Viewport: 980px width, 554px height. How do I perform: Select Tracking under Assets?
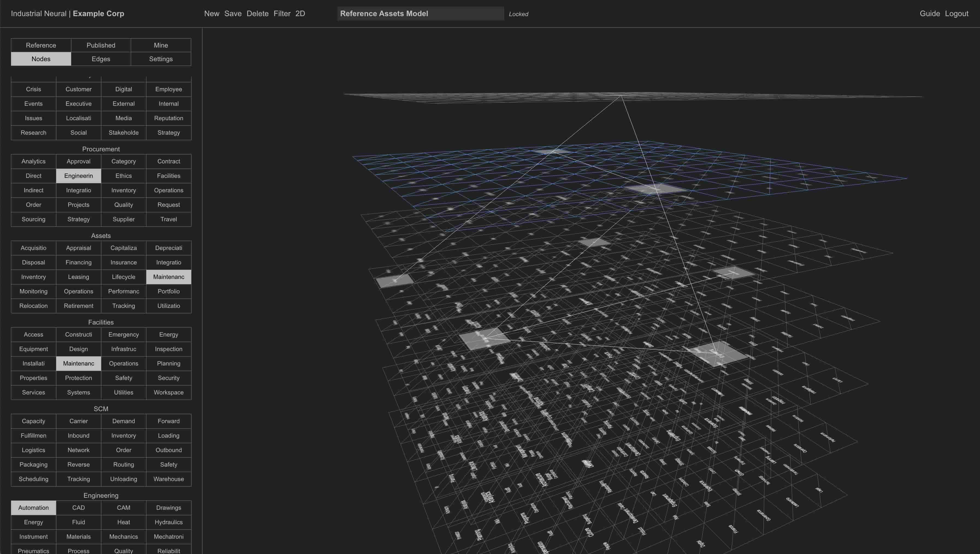pos(124,306)
